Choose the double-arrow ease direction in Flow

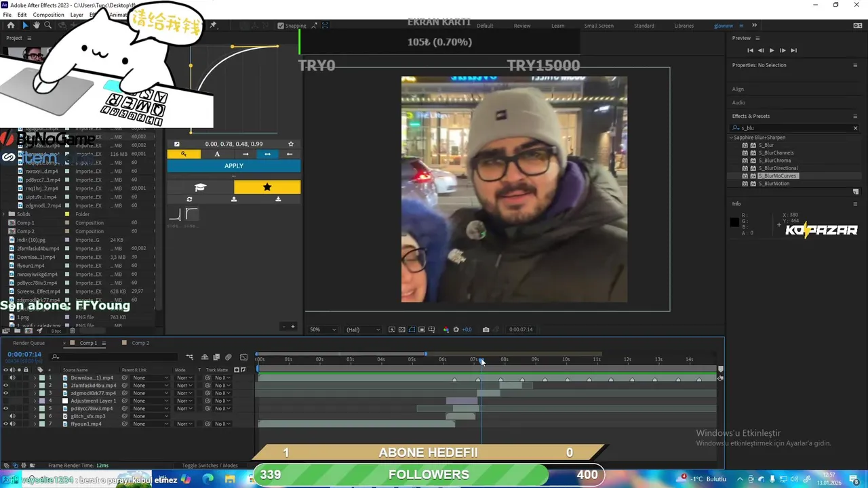click(x=267, y=154)
